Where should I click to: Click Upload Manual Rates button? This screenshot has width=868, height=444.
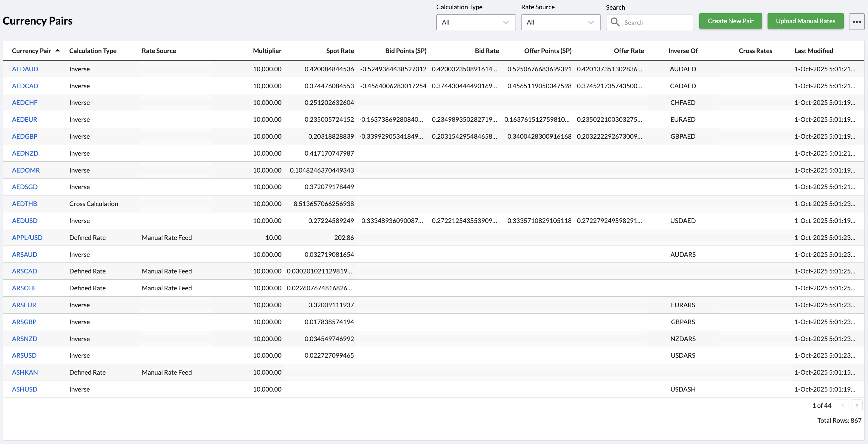coord(805,21)
